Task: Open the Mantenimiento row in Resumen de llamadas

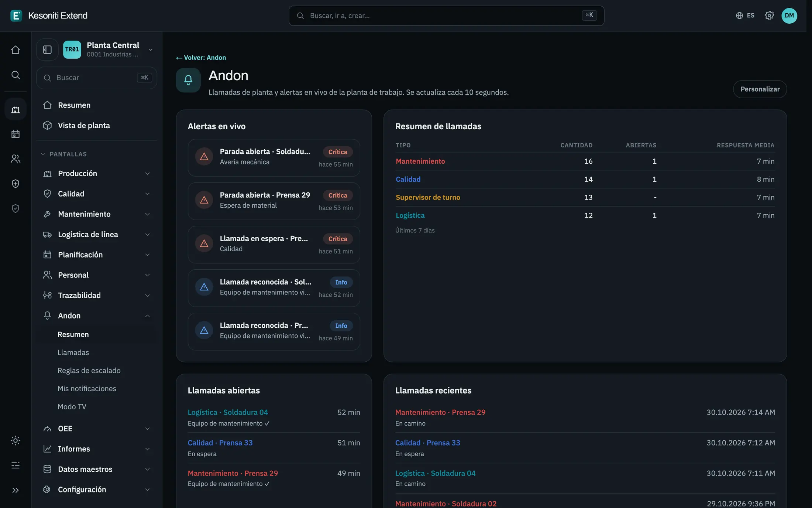Action: 585,161
